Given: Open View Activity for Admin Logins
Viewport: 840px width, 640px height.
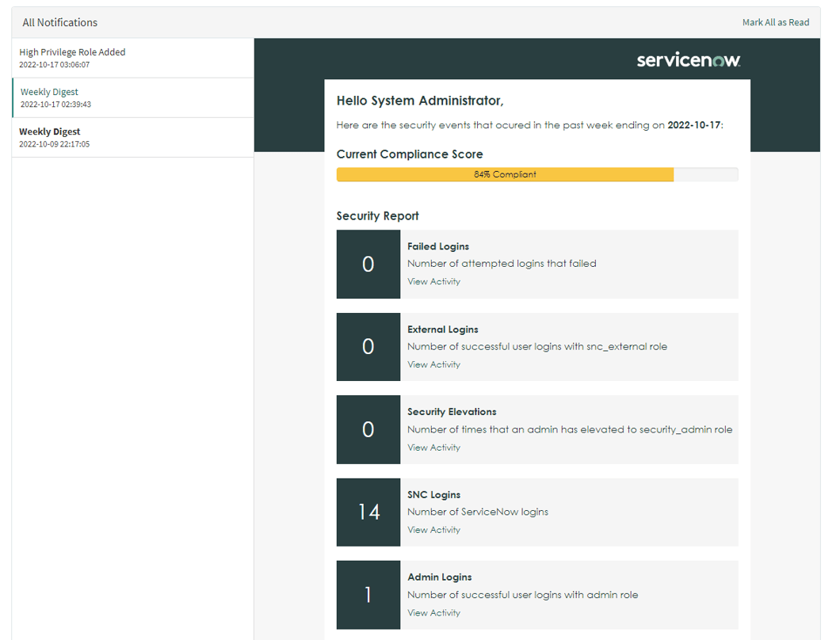Looking at the screenshot, I should (x=433, y=612).
